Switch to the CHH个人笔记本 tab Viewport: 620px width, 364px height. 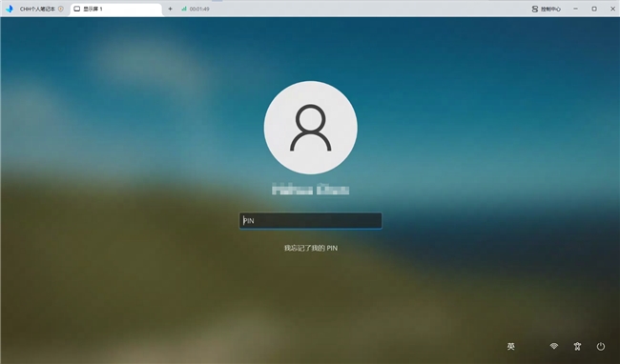tap(37, 9)
